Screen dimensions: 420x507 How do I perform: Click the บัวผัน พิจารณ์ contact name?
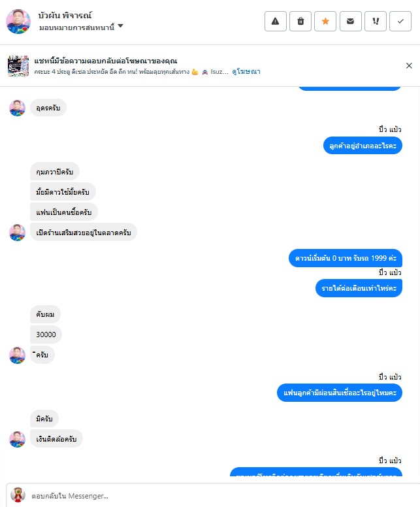pos(65,15)
